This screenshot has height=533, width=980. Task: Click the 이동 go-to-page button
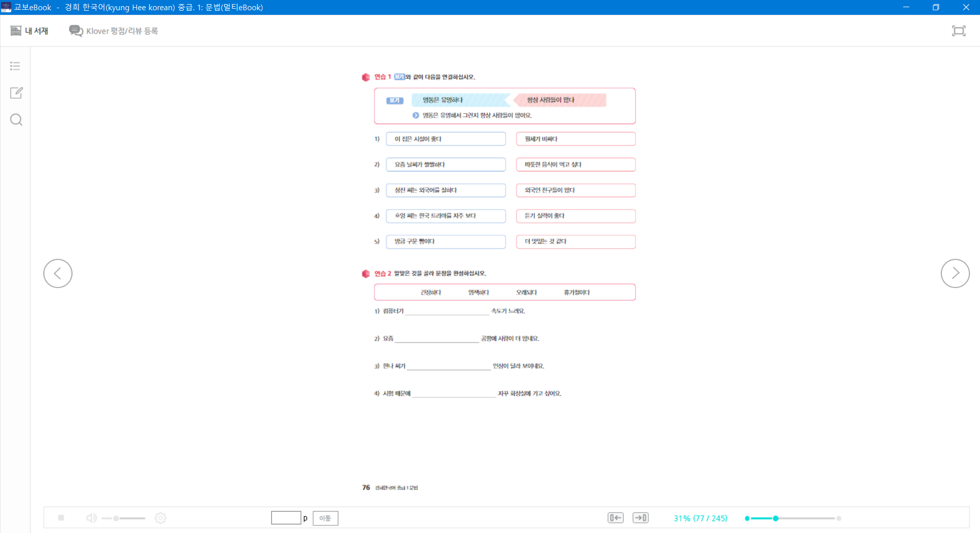click(325, 518)
